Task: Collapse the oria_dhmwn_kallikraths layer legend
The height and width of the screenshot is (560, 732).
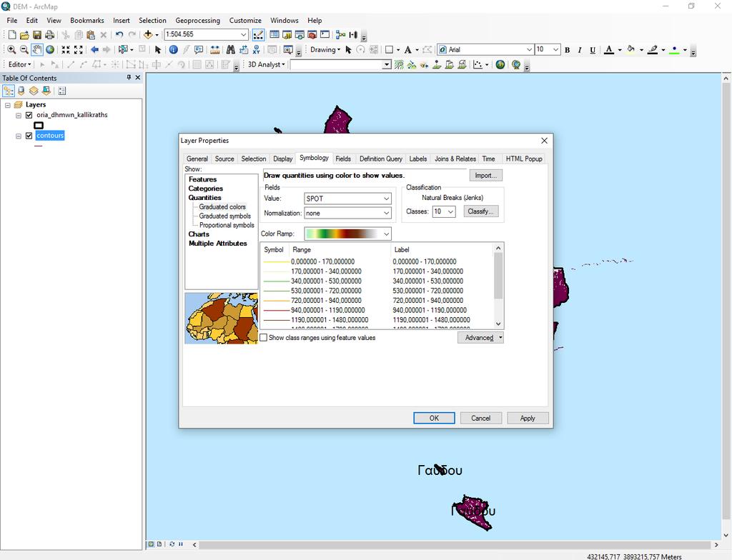Action: [19, 115]
